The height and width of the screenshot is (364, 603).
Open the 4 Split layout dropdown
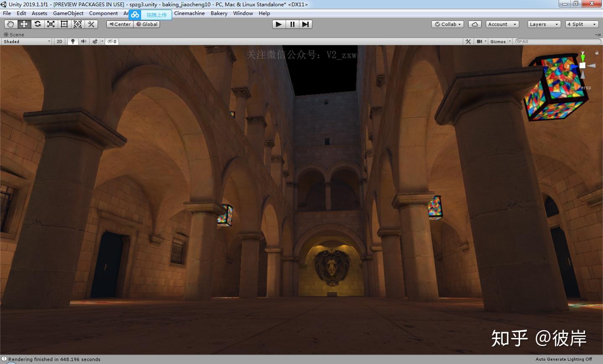point(582,24)
